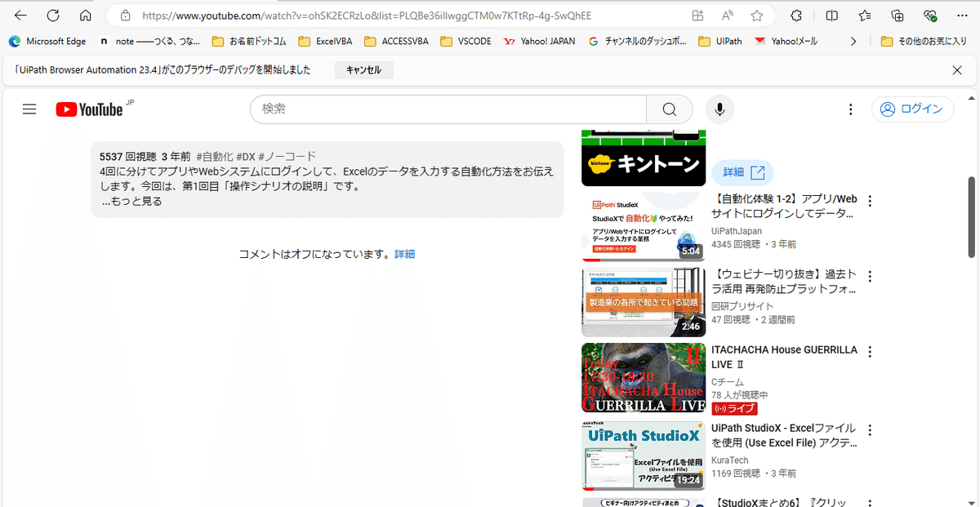Add this page to favorites star
980x507 pixels.
(x=757, y=16)
